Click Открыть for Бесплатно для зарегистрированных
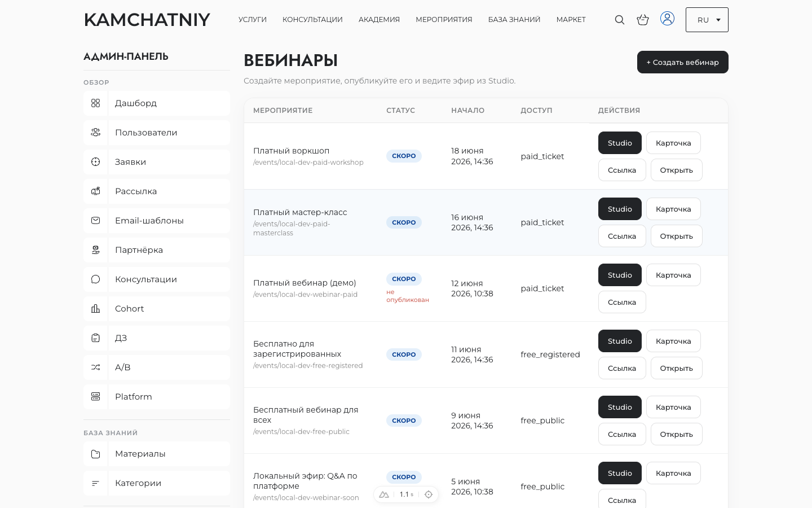The image size is (812, 508). (676, 368)
